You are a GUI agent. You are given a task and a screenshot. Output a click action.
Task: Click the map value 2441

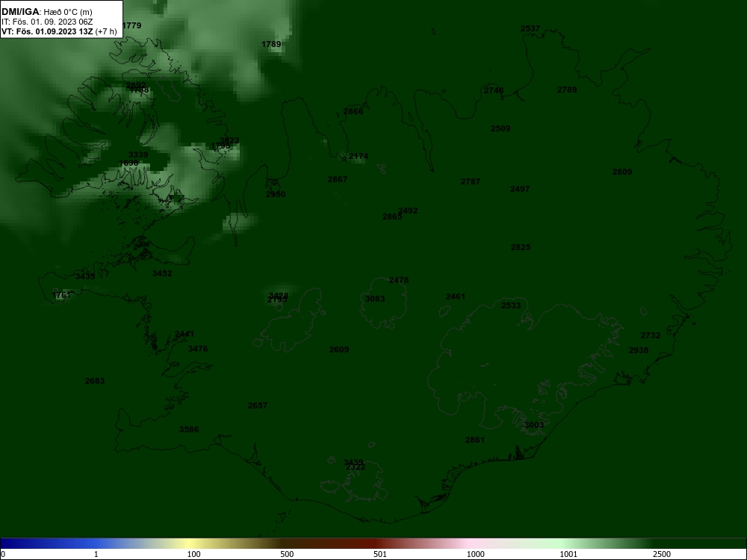tap(185, 335)
